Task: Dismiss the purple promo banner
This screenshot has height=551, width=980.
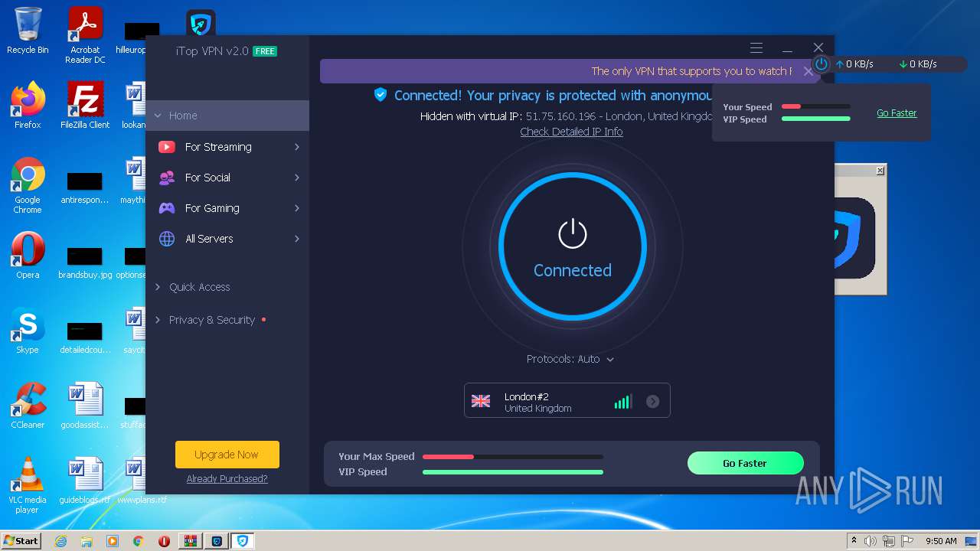Action: (808, 71)
